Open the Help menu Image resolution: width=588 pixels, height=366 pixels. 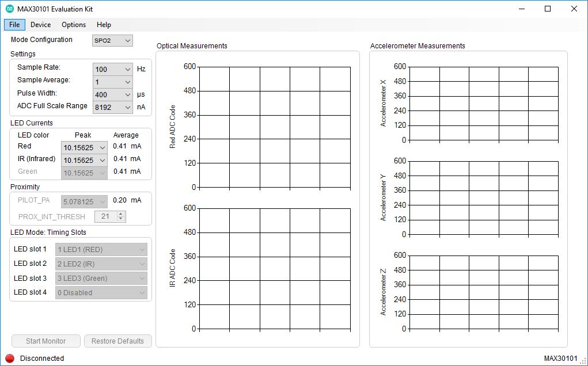point(104,24)
